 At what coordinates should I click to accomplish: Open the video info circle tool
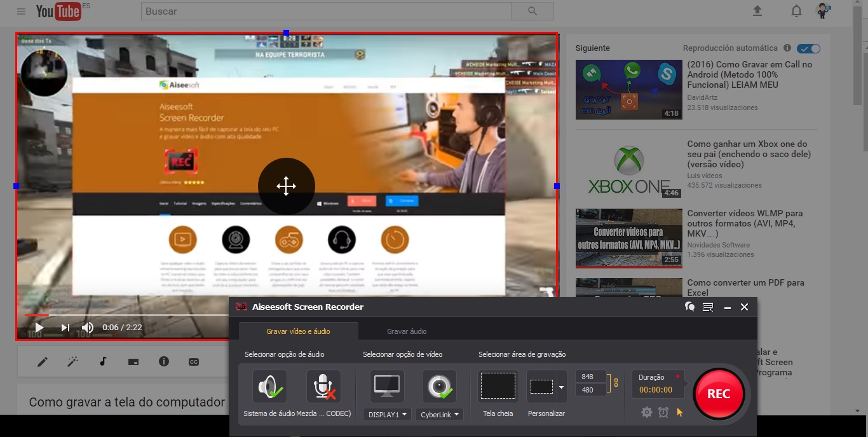(164, 361)
